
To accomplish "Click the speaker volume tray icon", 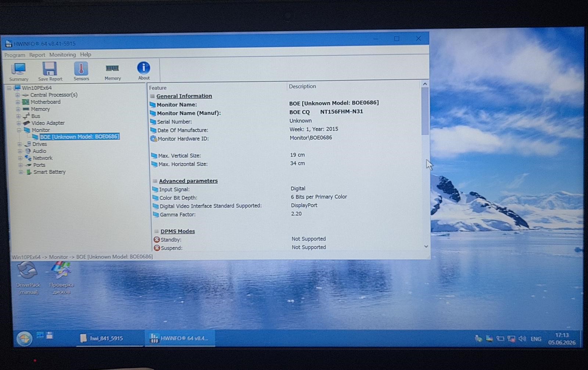I will tap(522, 338).
